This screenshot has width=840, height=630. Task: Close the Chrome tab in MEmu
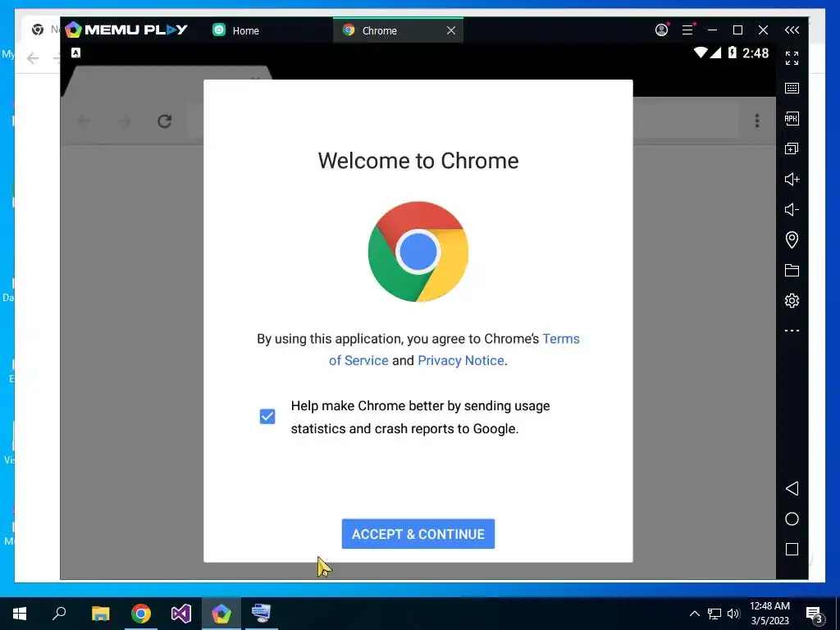point(451,30)
